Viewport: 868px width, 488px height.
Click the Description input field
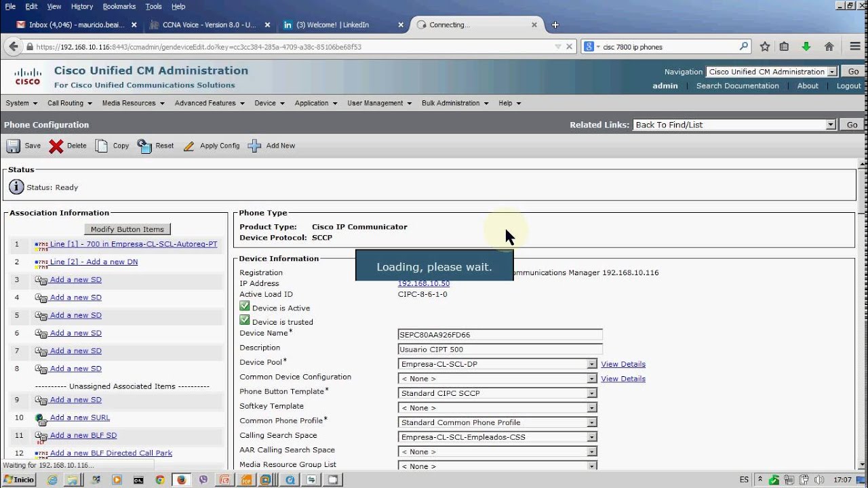(x=500, y=350)
